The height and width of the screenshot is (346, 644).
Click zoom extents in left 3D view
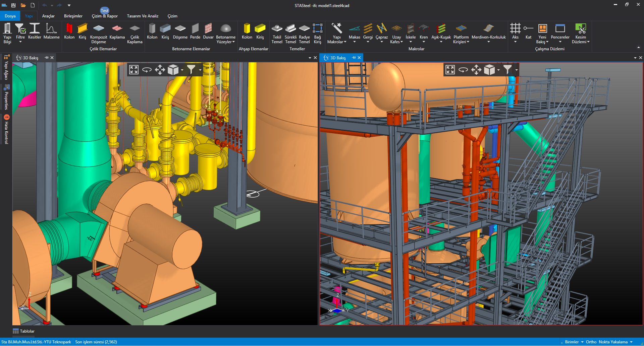point(134,70)
